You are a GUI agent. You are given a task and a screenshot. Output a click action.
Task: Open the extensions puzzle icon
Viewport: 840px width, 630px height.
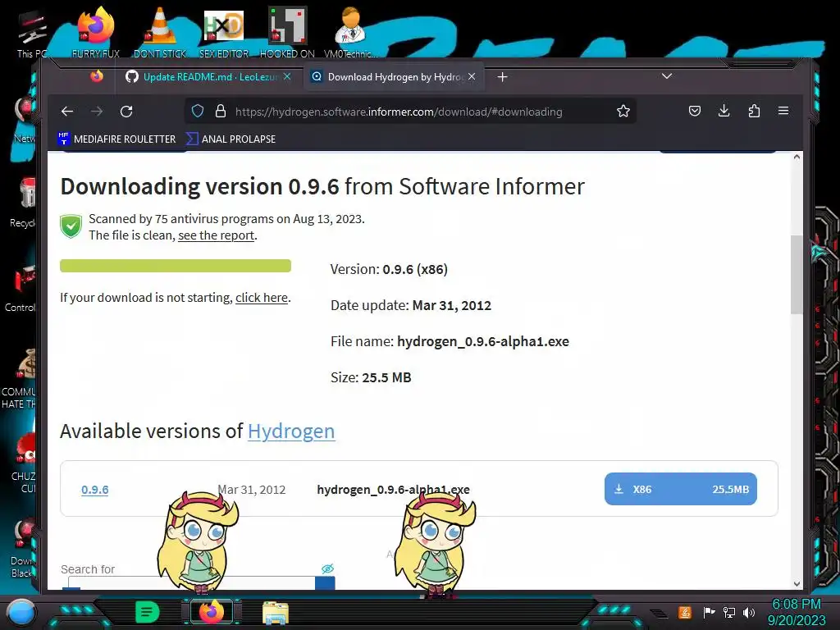[754, 111]
